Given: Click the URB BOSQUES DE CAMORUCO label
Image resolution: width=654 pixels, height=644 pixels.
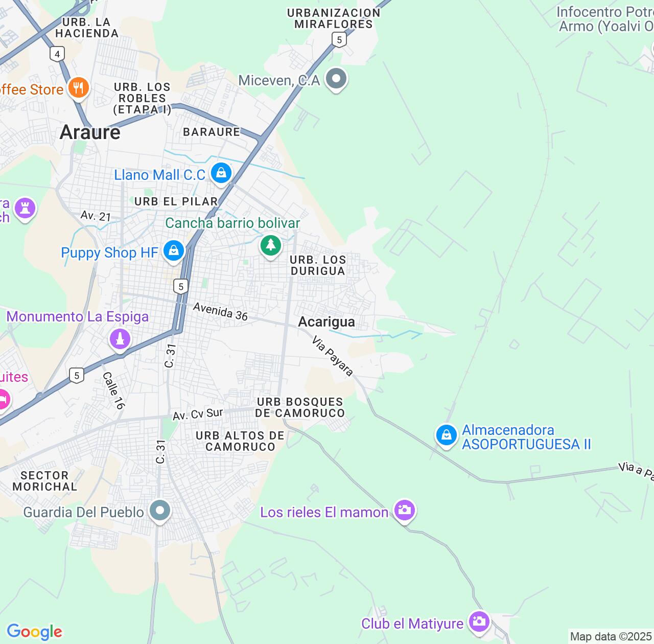Looking at the screenshot, I should [x=300, y=407].
